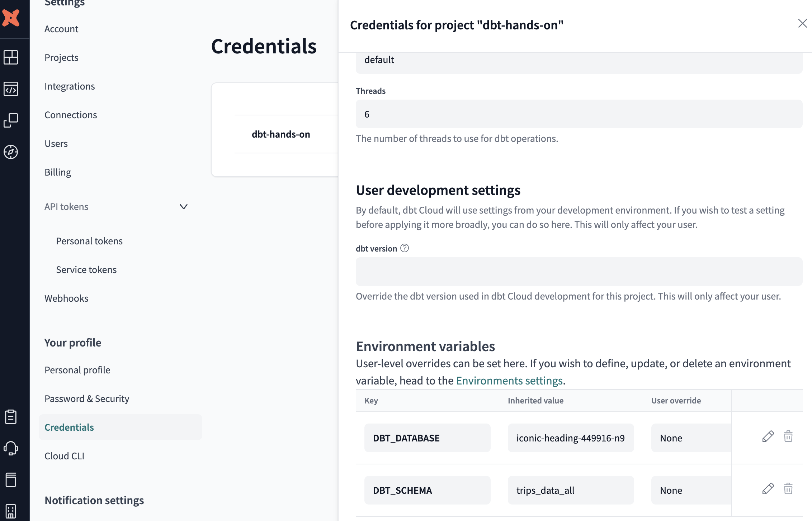Click the dbt logo icon
Viewport: 812px width, 521px height.
[x=11, y=18]
